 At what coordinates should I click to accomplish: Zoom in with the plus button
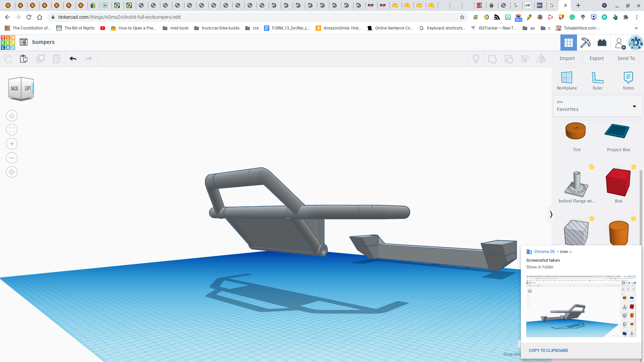point(12,144)
